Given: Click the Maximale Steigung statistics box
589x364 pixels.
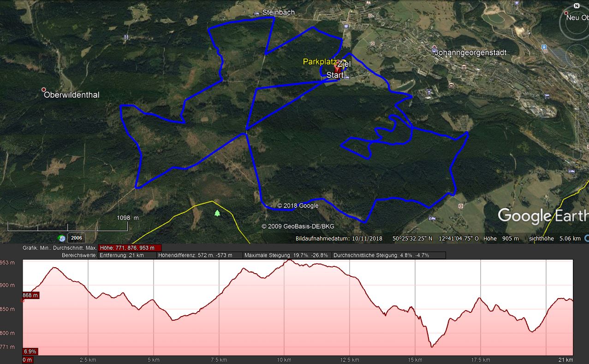Looking at the screenshot, I should (x=286, y=255).
